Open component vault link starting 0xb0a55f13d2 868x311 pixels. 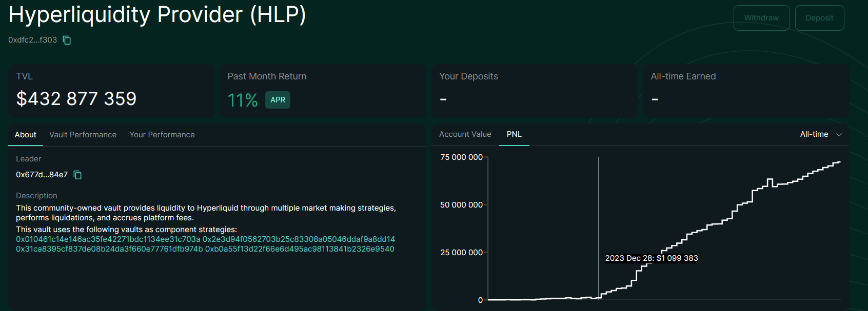pyautogui.click(x=300, y=249)
